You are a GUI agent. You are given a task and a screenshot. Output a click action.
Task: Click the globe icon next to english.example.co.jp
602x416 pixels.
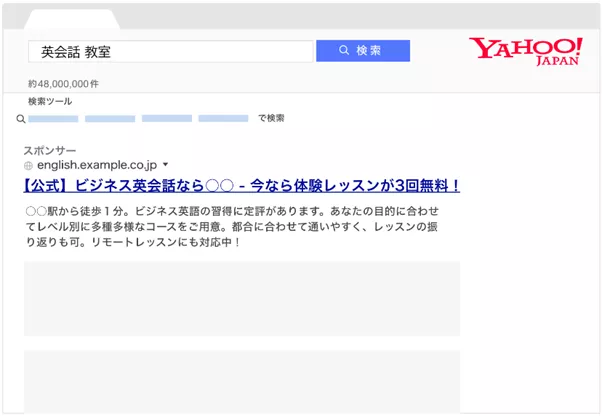pos(28,166)
